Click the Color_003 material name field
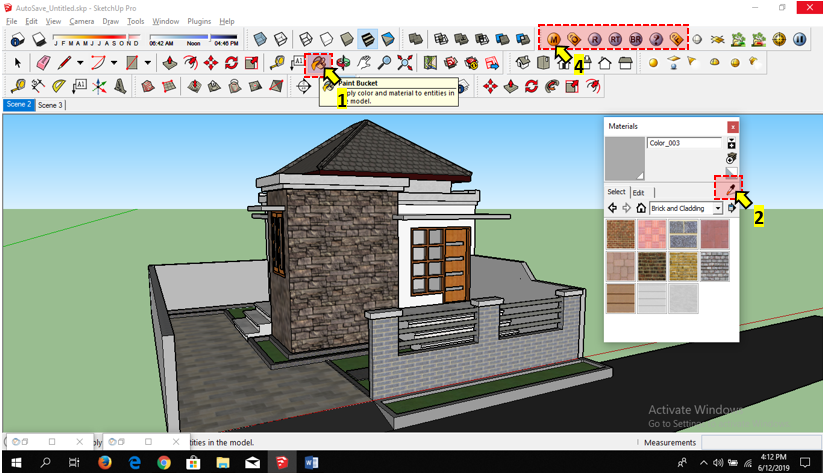Image resolution: width=823 pixels, height=473 pixels. (684, 143)
